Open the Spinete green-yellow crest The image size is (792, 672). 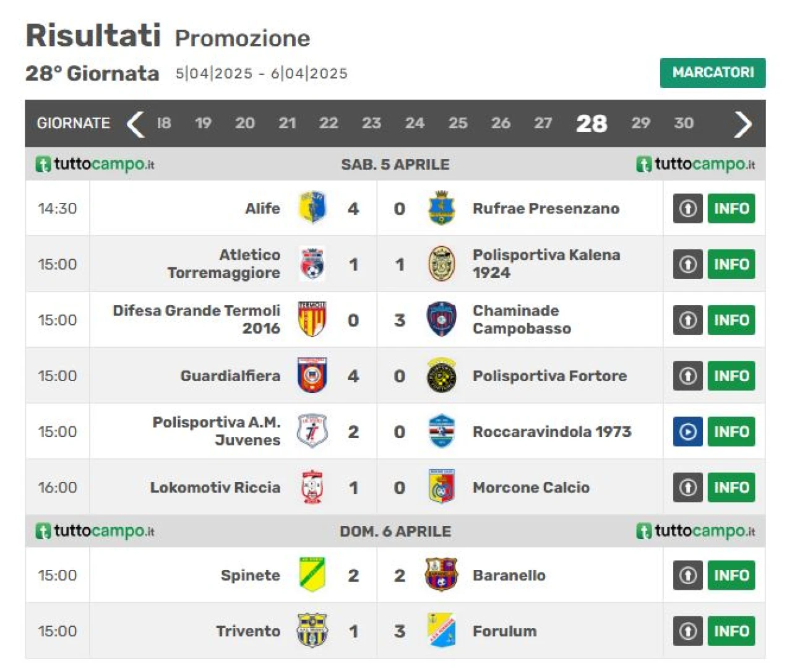click(x=312, y=574)
